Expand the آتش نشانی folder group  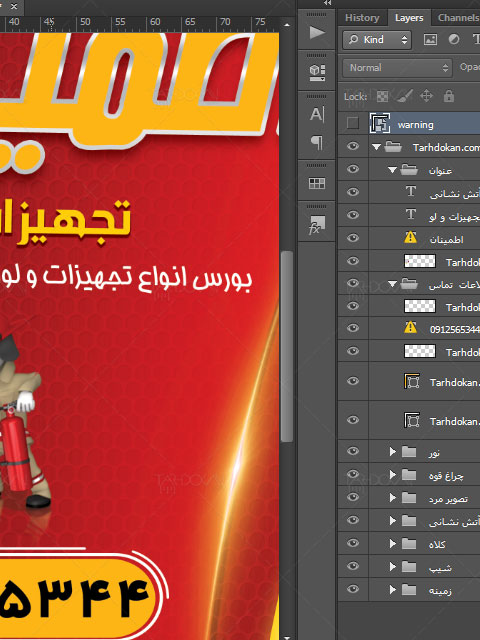[x=393, y=520]
